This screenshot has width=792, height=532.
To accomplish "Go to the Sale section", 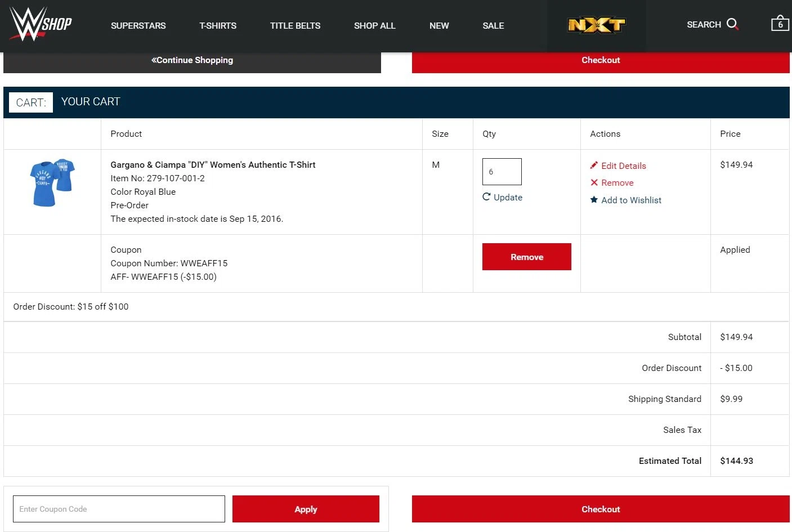I will pyautogui.click(x=493, y=26).
